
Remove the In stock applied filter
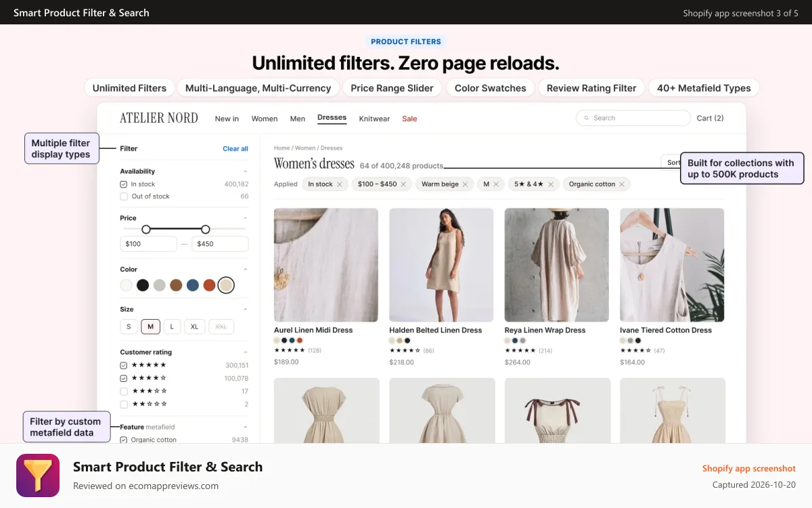pos(340,184)
